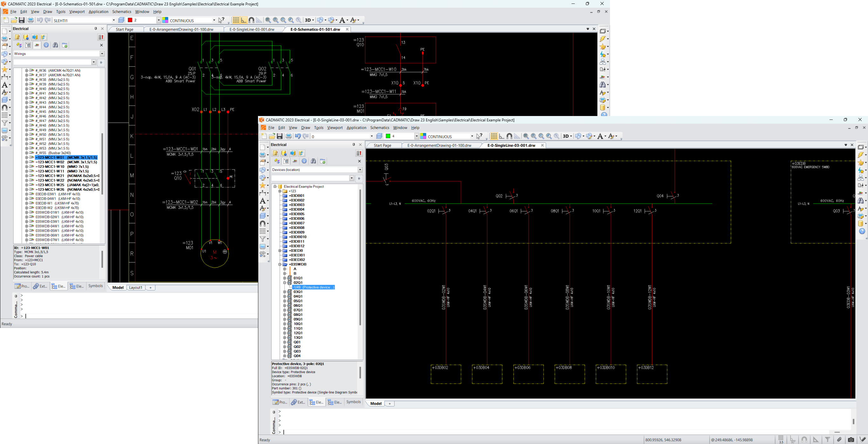Click the camera icon in the bottom status bar
This screenshot has width=868, height=444.
coord(851,440)
